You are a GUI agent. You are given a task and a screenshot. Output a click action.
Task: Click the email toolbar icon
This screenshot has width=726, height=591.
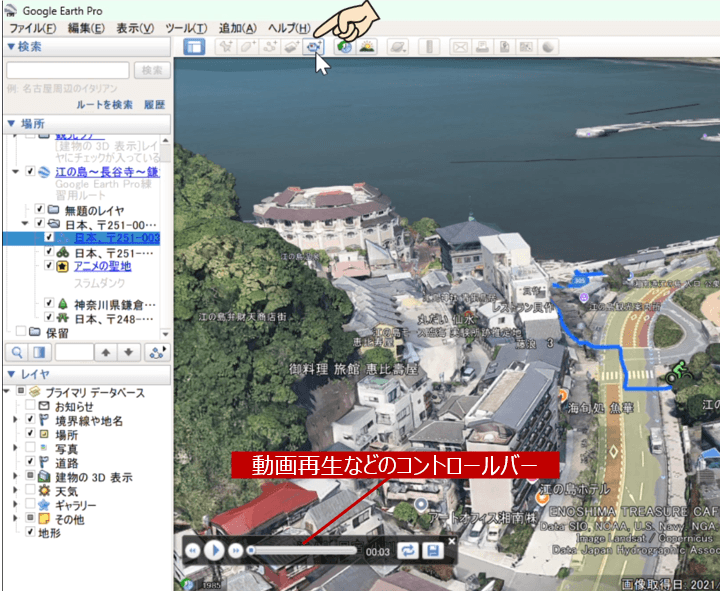[460, 47]
